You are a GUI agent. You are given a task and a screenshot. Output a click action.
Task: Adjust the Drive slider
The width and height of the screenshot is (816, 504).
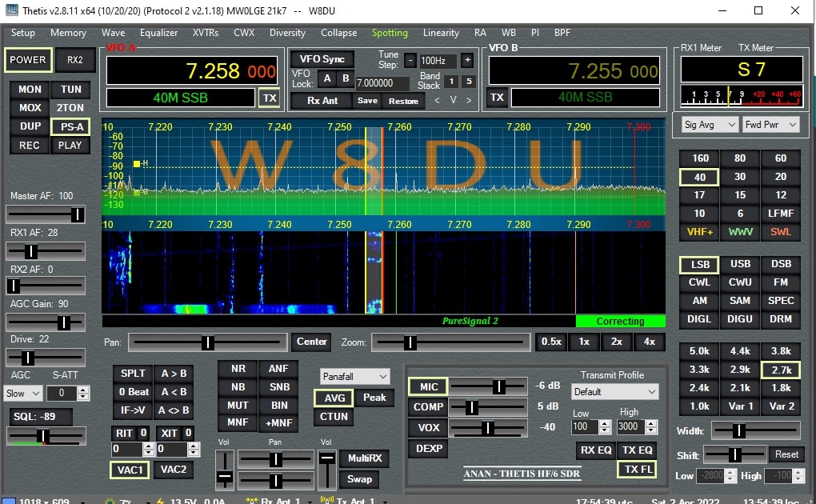click(46, 358)
